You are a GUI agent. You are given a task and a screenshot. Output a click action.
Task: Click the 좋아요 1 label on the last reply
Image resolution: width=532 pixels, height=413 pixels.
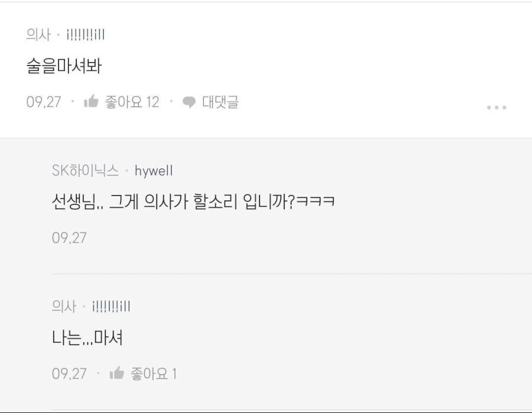[x=154, y=373]
